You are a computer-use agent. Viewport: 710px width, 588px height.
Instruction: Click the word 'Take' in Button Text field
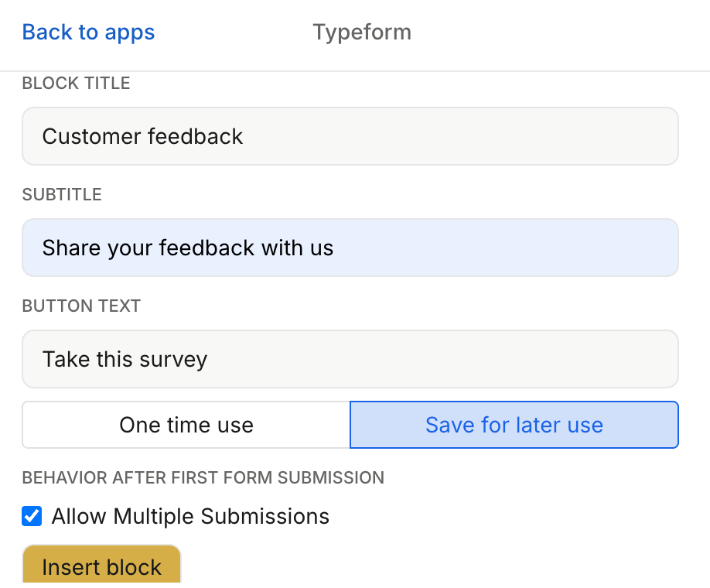point(66,359)
